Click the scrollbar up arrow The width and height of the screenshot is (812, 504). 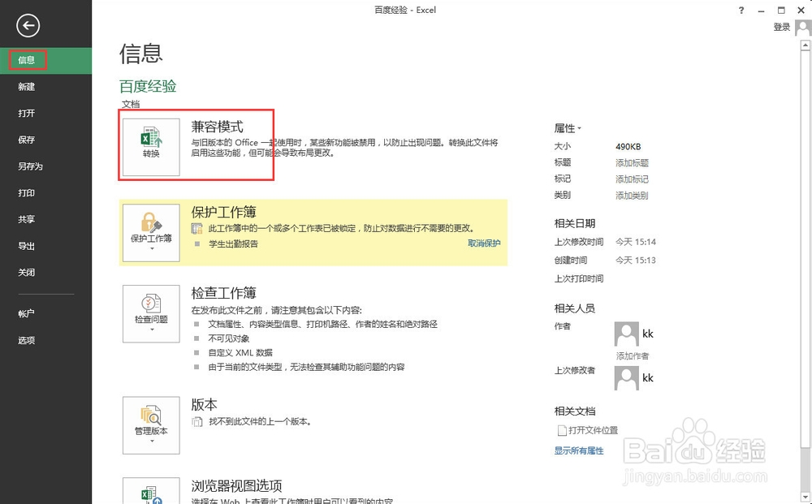point(805,45)
